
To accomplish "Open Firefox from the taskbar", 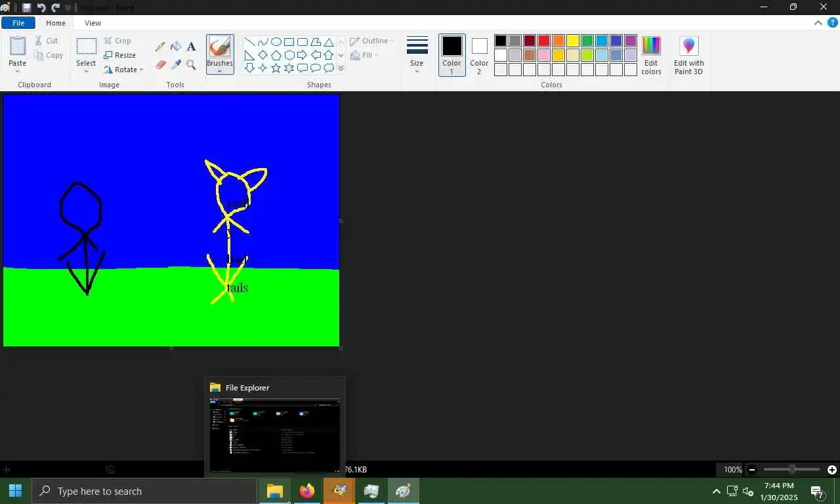I will [x=306, y=491].
